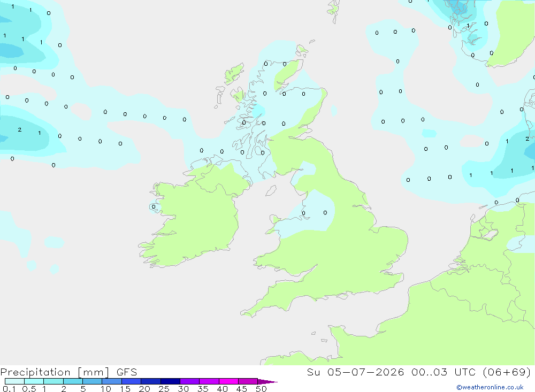The width and height of the screenshot is (535, 392).
Task: Click the '0' value off Ireland's west coast
Action: pyautogui.click(x=154, y=207)
